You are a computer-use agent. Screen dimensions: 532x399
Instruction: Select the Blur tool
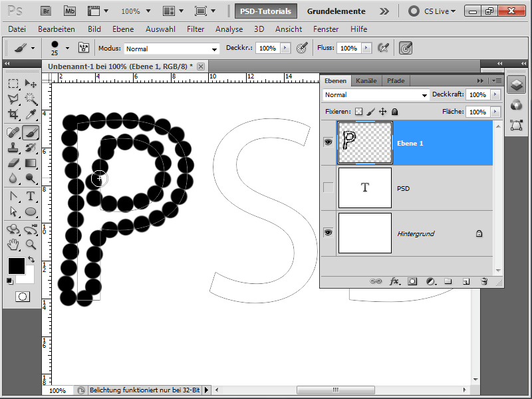pyautogui.click(x=13, y=178)
